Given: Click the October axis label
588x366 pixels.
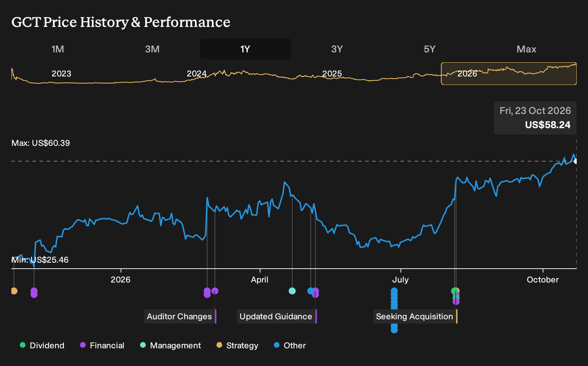Looking at the screenshot, I should click(543, 280).
